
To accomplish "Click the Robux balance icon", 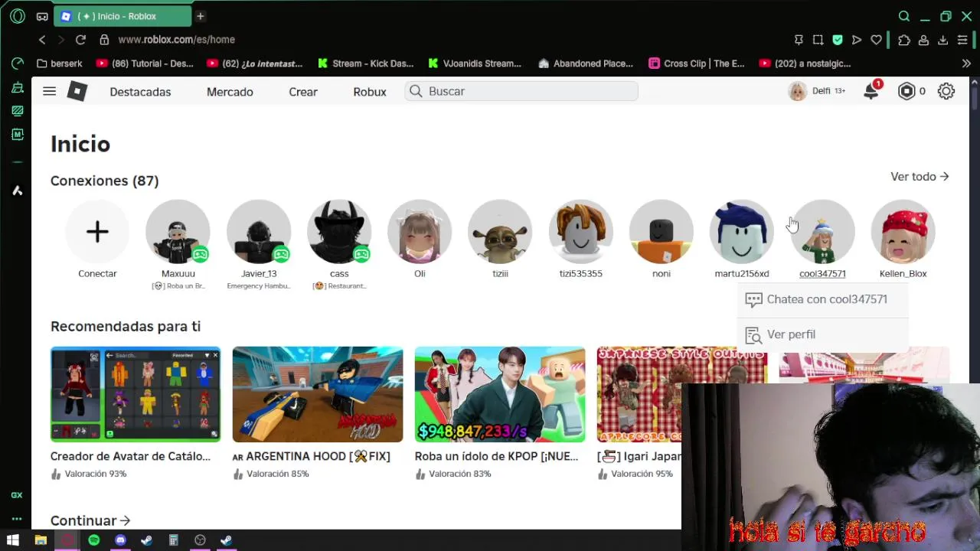I will (906, 91).
